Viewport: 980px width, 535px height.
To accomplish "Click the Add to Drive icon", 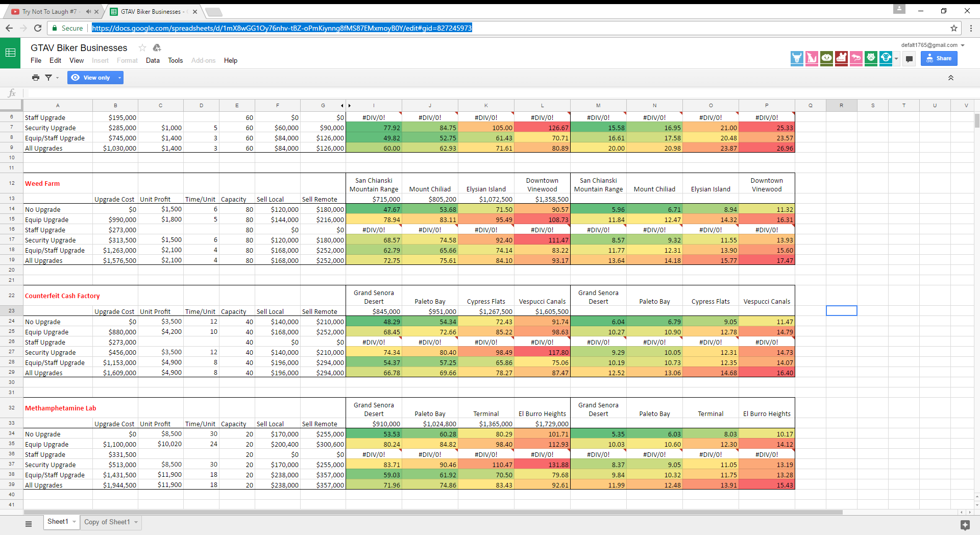I will [157, 48].
